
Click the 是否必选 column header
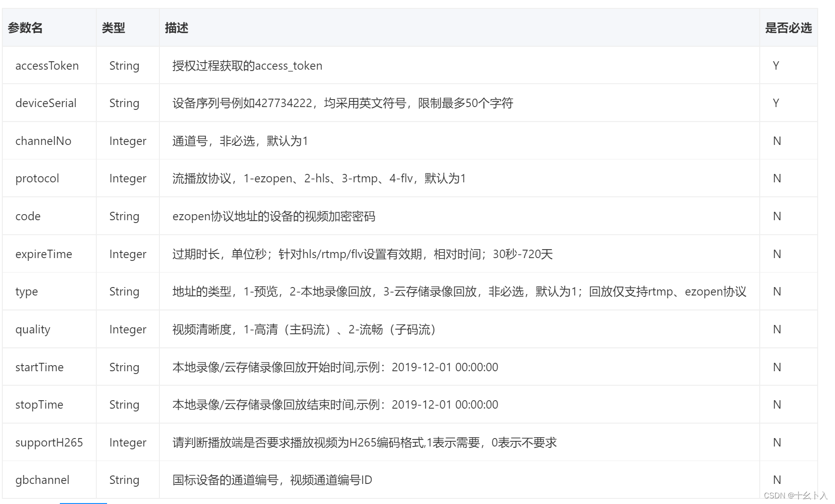pos(788,28)
